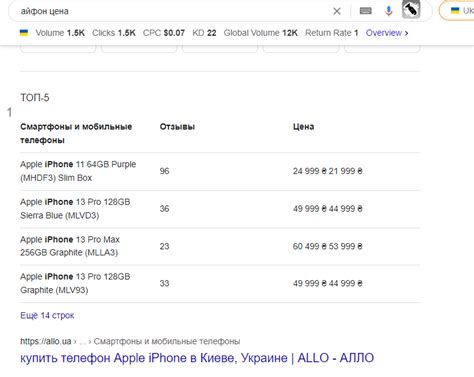Click the image search icon in the search bar
This screenshot has height=377, width=474.
pos(411,10)
